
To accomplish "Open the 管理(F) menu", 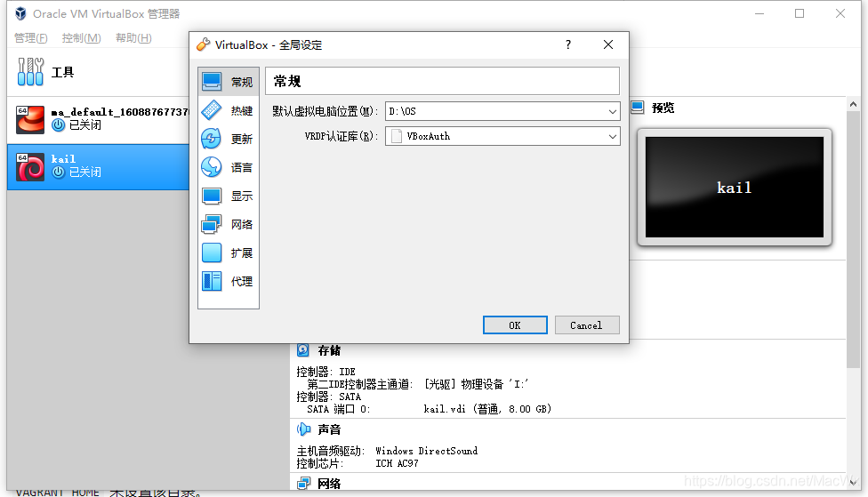I will point(30,37).
